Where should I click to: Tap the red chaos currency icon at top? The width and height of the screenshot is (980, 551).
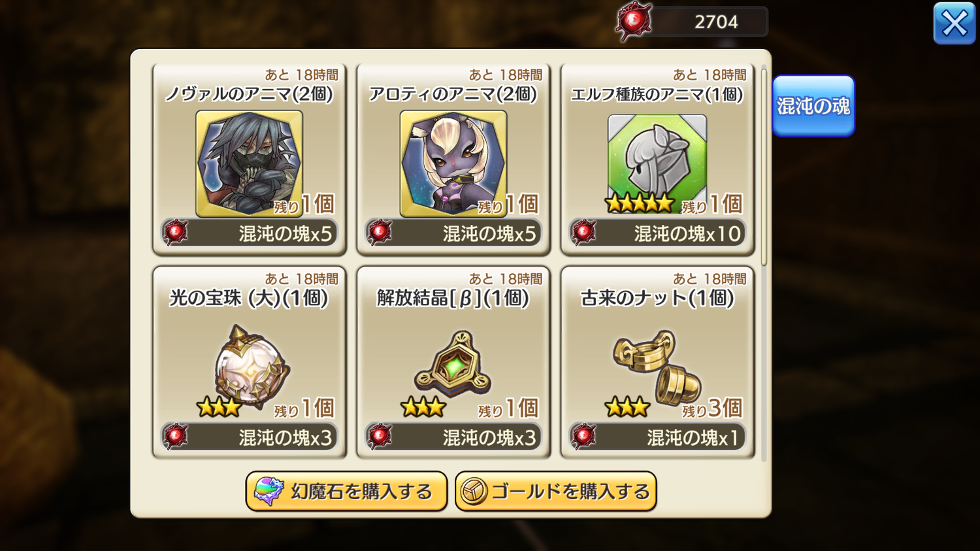[x=634, y=22]
